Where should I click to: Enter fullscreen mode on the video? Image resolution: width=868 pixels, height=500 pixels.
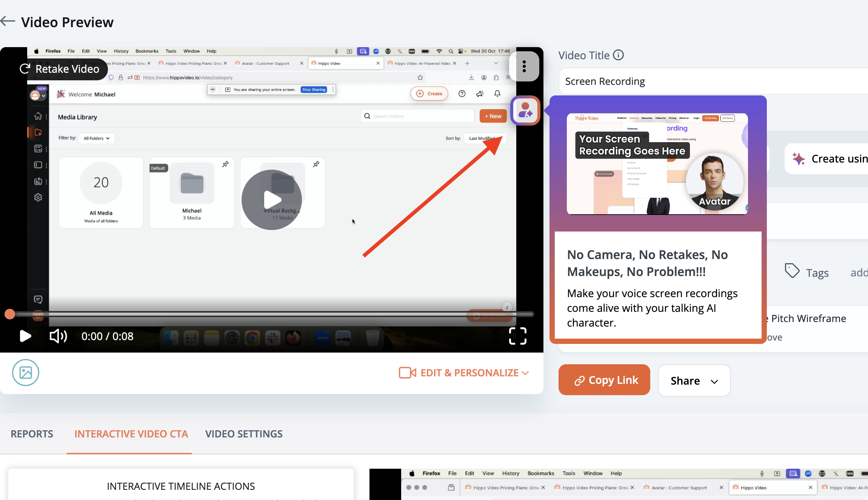click(x=517, y=336)
